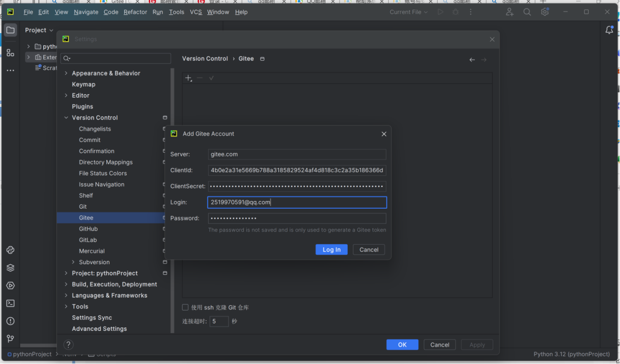Collapse the Version Control section
Screen dimensions: 620x364
pyautogui.click(x=66, y=118)
